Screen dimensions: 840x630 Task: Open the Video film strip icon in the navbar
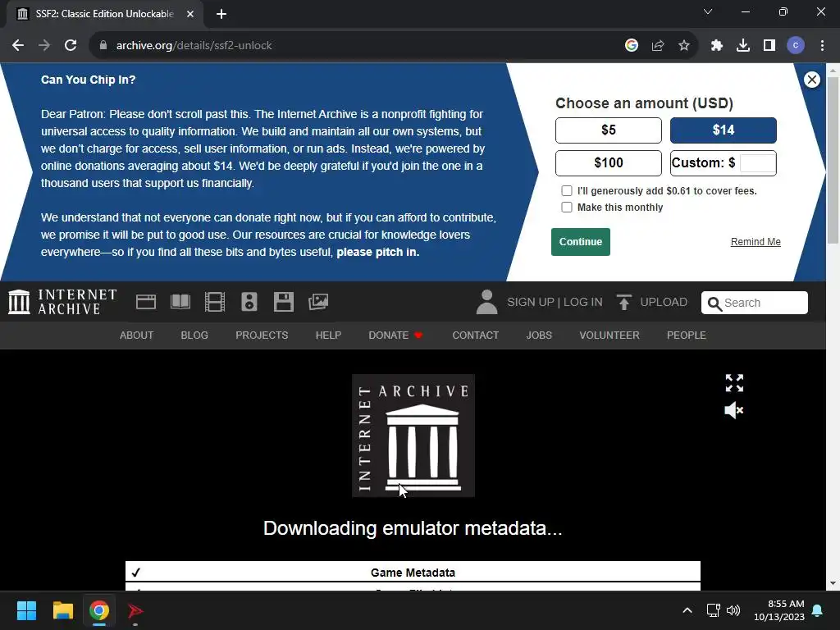tap(215, 302)
